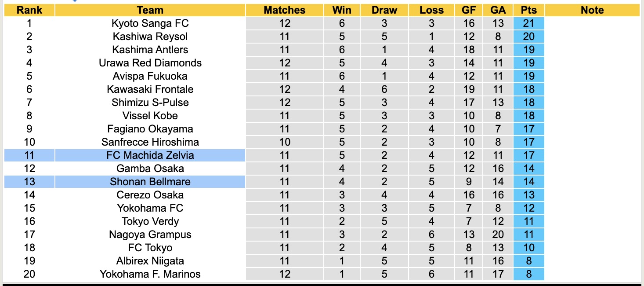Select the highlighted FC Machida Zelvia row

pos(150,155)
